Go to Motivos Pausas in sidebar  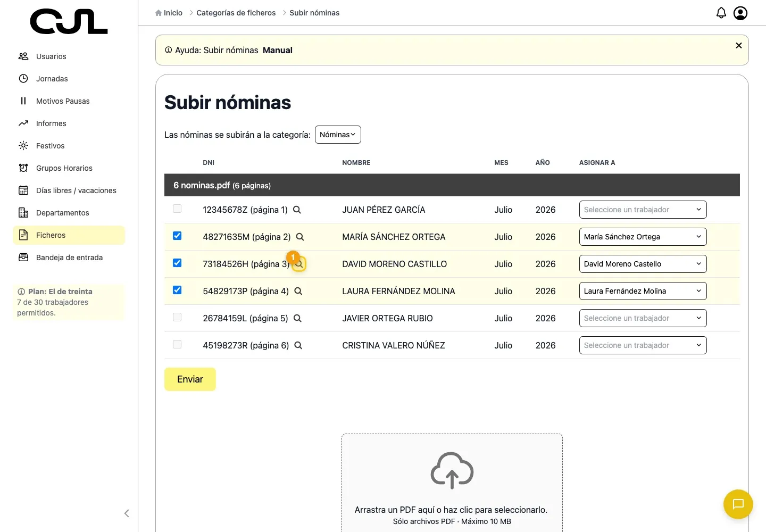click(69, 101)
